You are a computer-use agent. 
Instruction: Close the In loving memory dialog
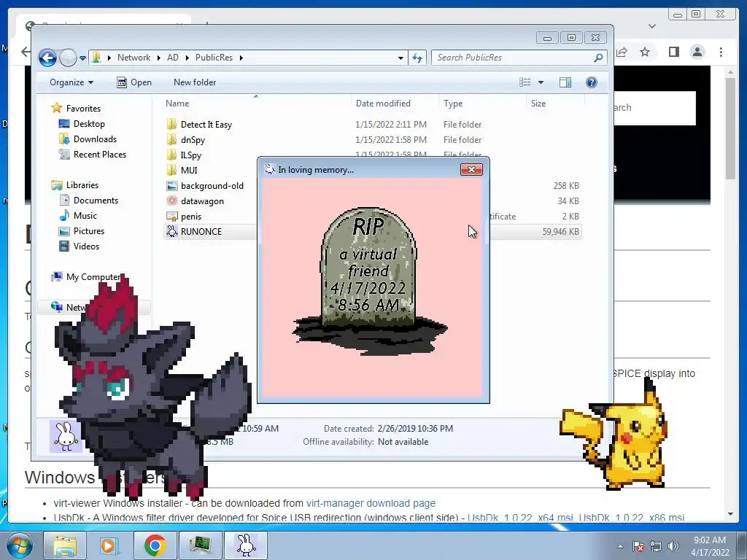[471, 169]
